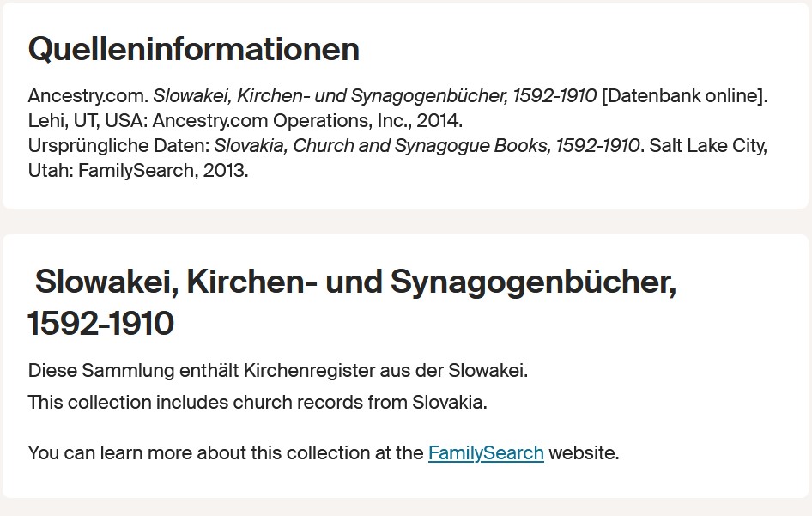Click the Quelleninformationen heading

click(194, 49)
